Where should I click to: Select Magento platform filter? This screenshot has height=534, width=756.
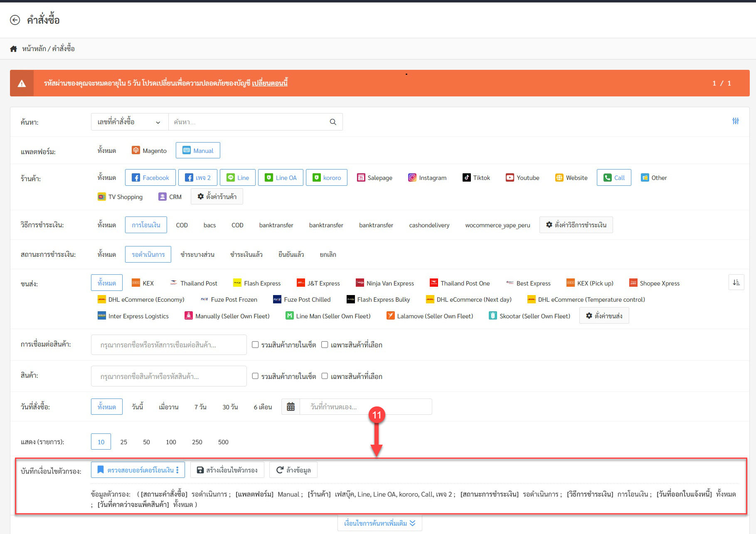pyautogui.click(x=149, y=151)
